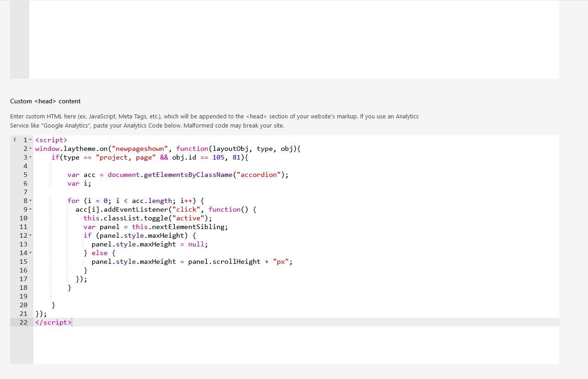This screenshot has width=588, height=379.
Task: Collapse the script tag fold on line 1
Action: [x=31, y=140]
